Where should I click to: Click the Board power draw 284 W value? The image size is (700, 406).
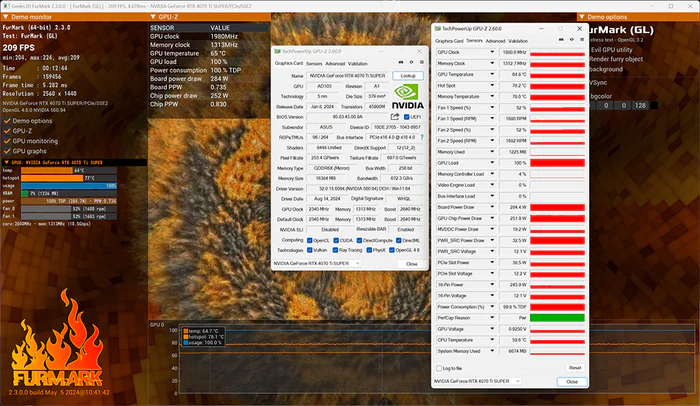coord(219,79)
